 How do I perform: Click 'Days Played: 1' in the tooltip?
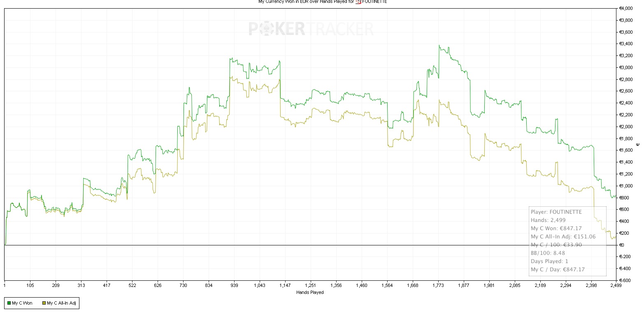click(549, 261)
